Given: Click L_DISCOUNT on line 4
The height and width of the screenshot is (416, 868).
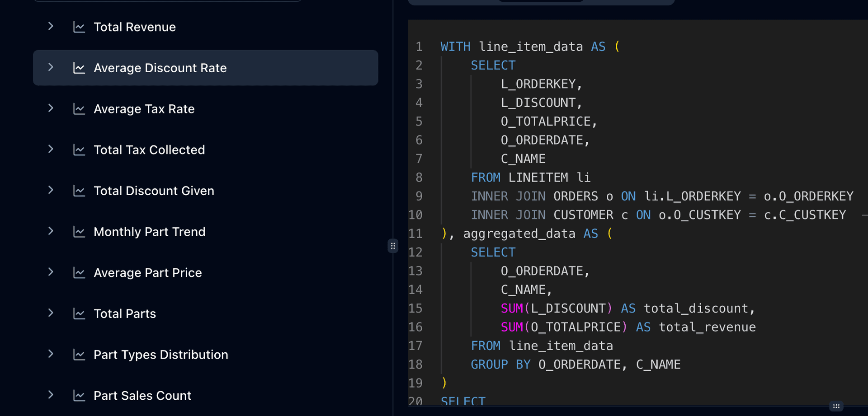Looking at the screenshot, I should click(538, 103).
